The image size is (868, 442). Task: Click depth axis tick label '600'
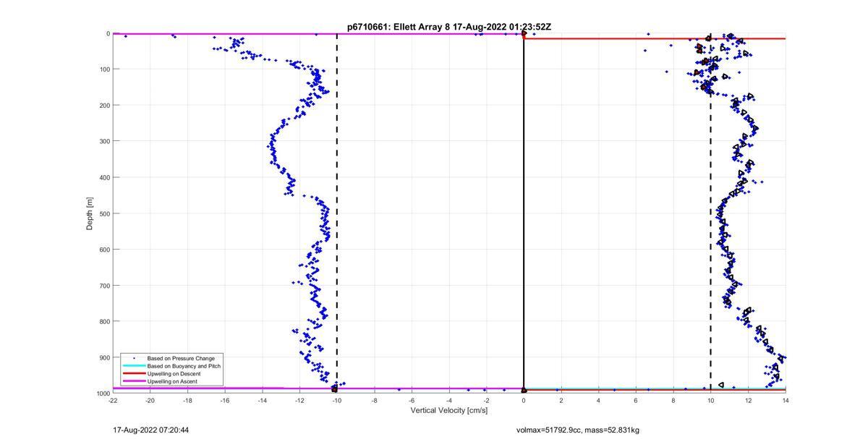pos(104,250)
